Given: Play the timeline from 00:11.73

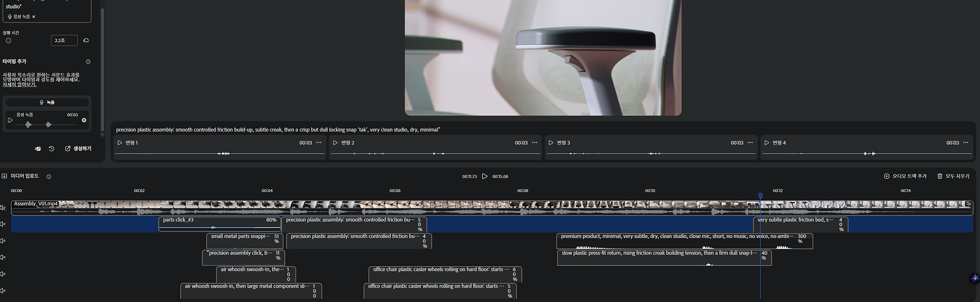Looking at the screenshot, I should pos(485,177).
